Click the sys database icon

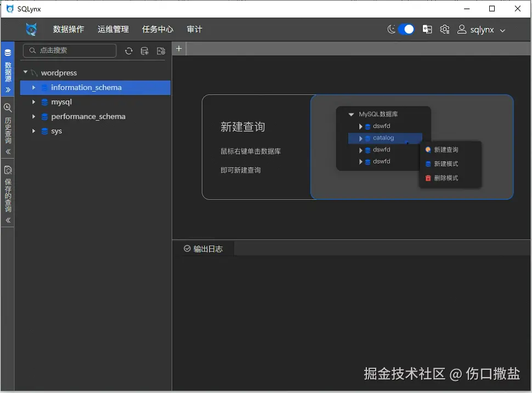[x=44, y=131]
